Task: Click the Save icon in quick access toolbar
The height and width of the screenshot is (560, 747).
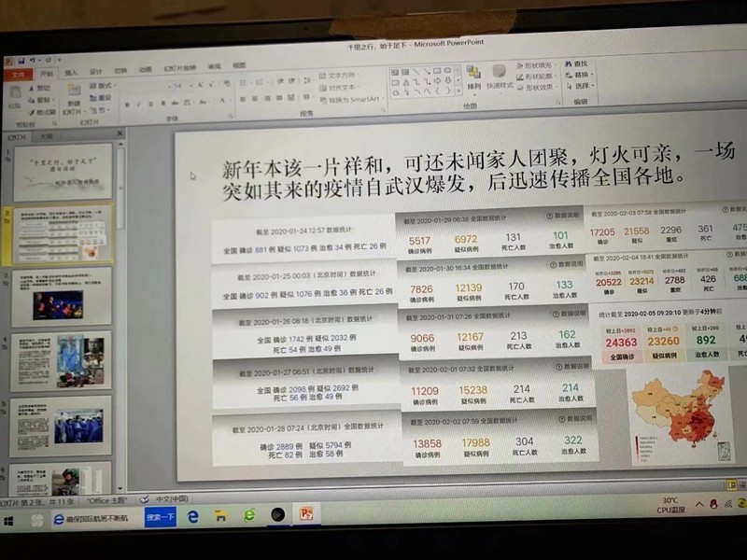Action: point(20,60)
